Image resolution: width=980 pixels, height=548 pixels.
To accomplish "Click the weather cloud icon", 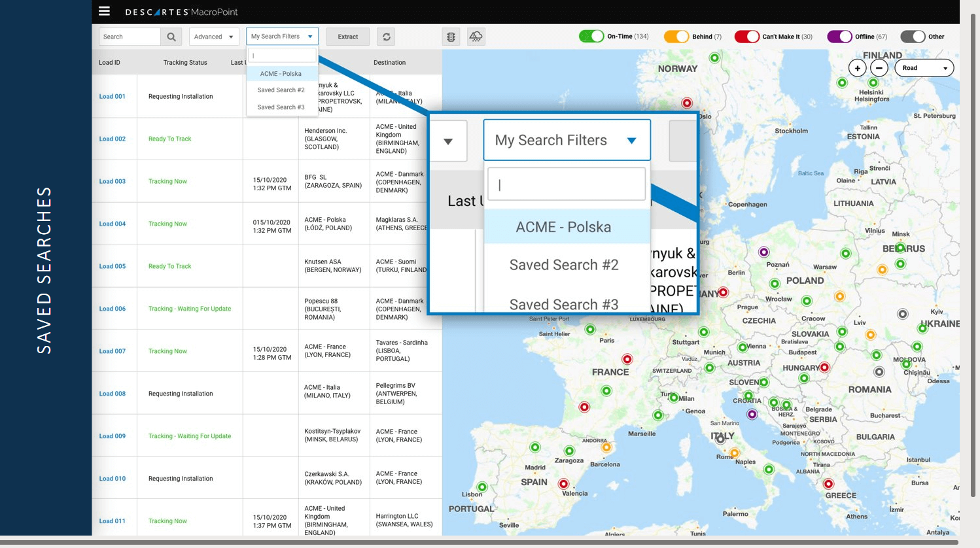I will tap(476, 37).
